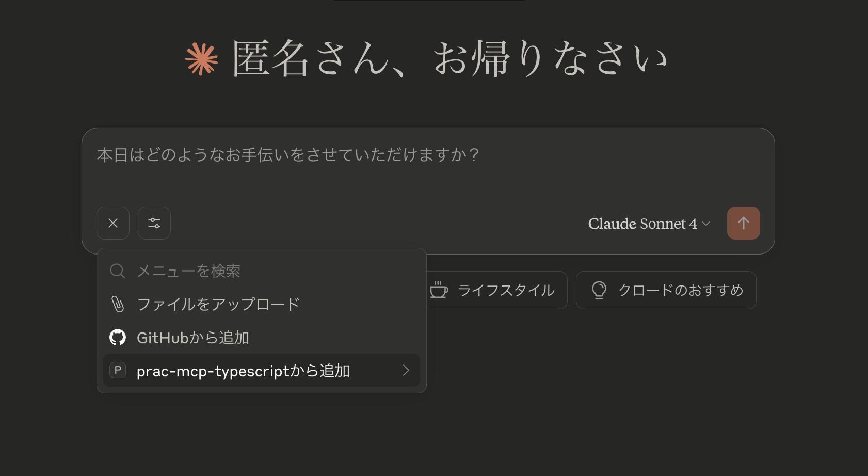868x476 pixels.
Task: Click the メニューを検索 search field
Action: click(x=262, y=271)
